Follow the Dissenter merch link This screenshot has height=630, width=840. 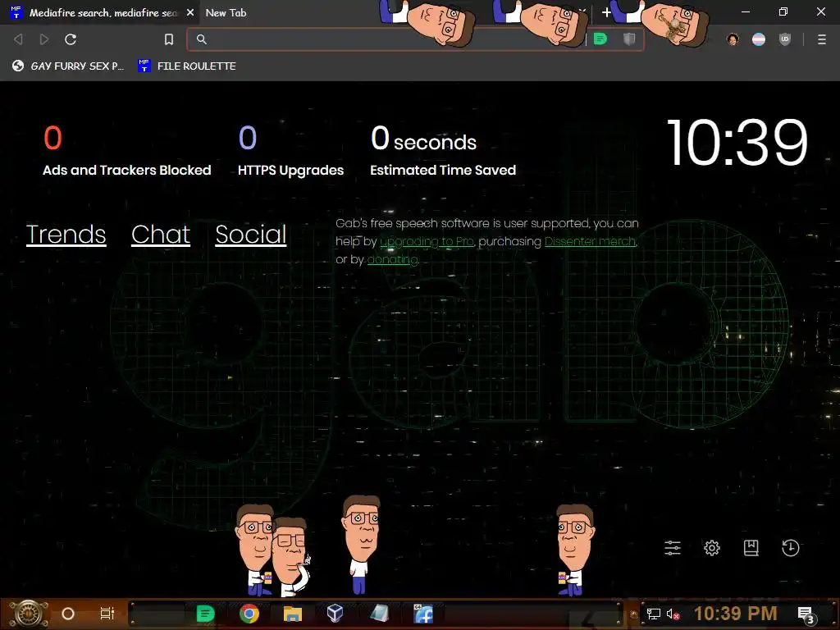click(x=591, y=242)
